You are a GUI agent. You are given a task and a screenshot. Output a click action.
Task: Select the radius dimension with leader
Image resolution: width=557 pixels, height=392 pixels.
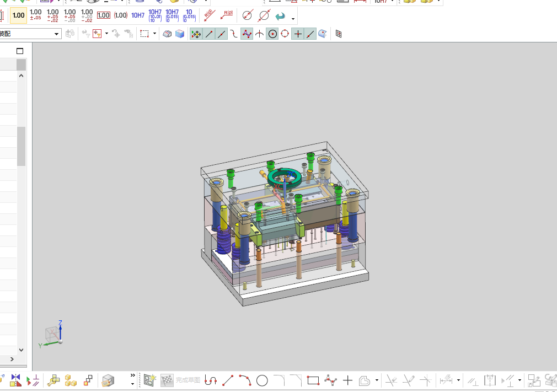click(227, 15)
